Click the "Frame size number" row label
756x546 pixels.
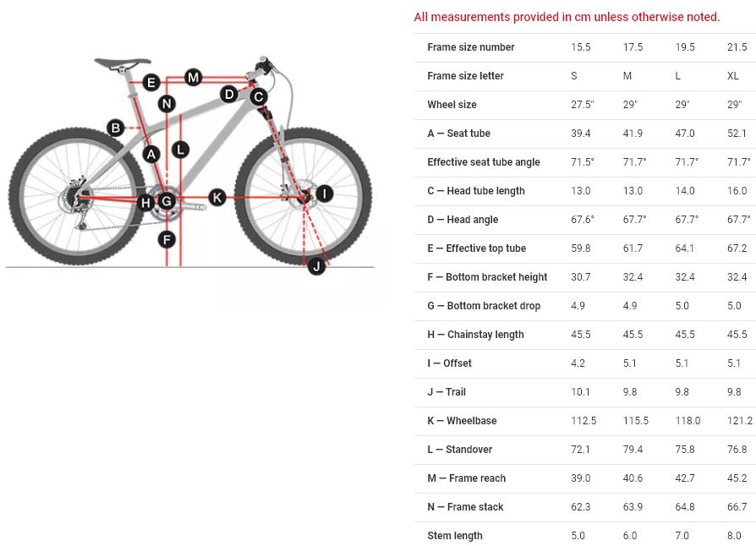[x=471, y=47]
